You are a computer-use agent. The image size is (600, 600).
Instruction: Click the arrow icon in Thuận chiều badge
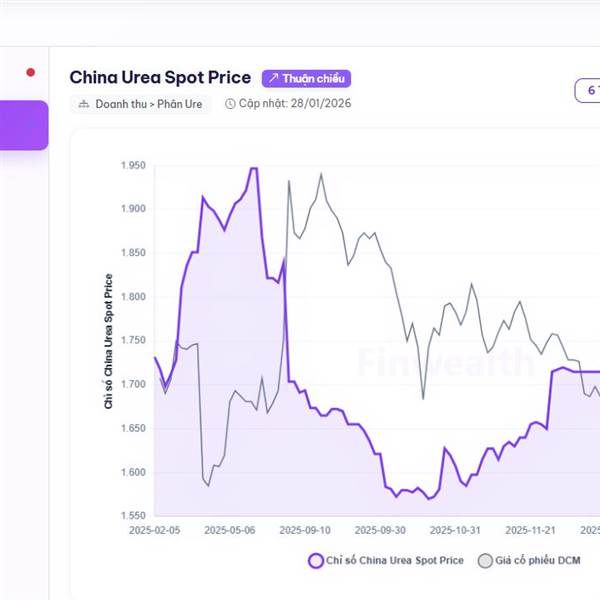273,78
